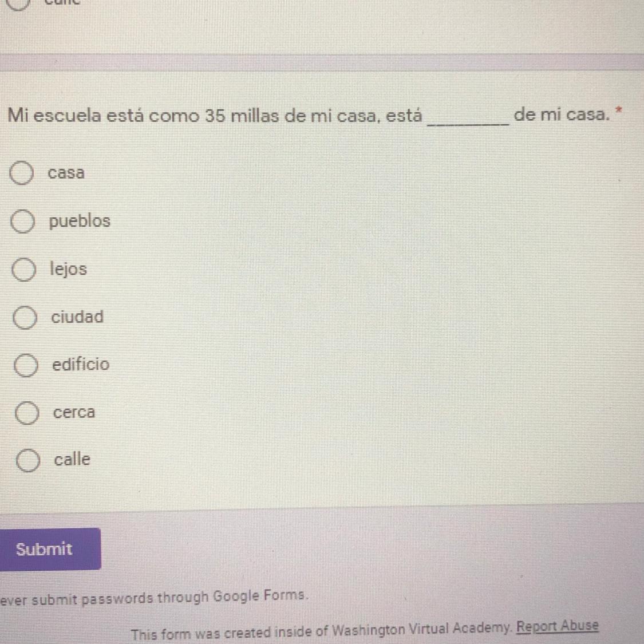Click the 'casa' answer label text
The image size is (644, 644).
click(x=66, y=173)
